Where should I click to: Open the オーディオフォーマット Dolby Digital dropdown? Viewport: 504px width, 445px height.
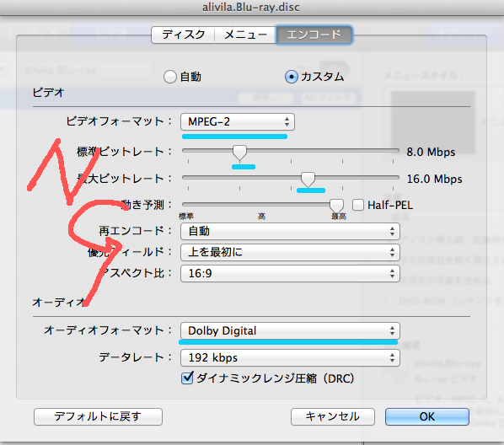[290, 330]
